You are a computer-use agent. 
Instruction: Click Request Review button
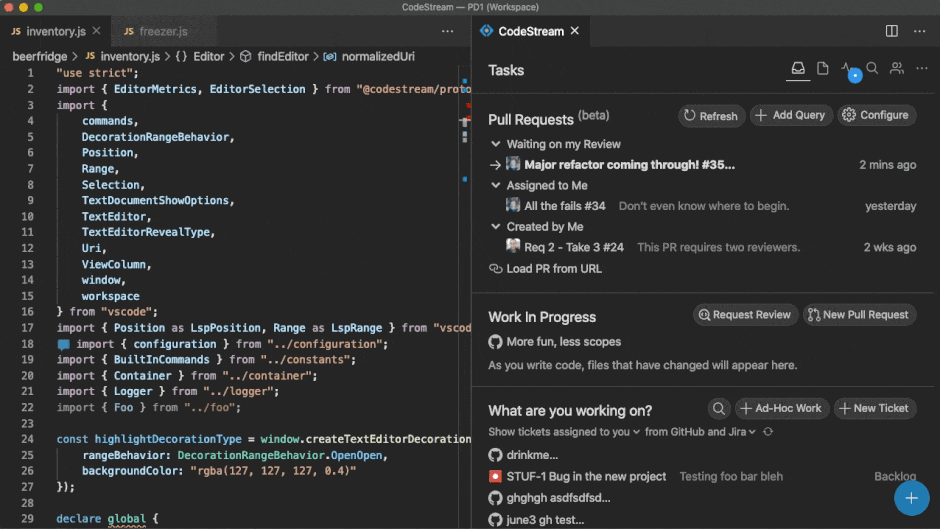pyautogui.click(x=745, y=315)
